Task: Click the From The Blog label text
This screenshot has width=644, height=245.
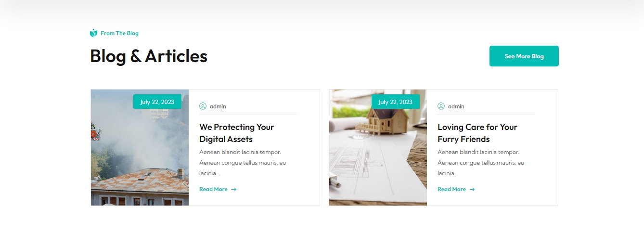Action: click(x=119, y=33)
